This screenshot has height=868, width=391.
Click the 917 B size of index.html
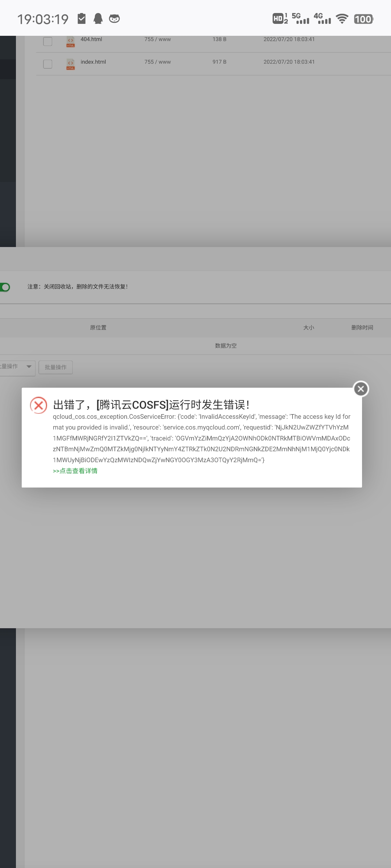pyautogui.click(x=219, y=62)
